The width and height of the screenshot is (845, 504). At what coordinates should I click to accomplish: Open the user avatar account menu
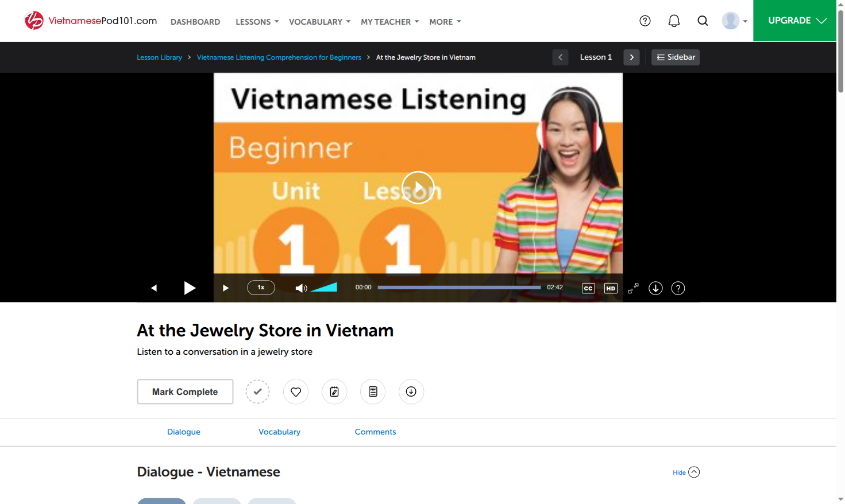(735, 21)
